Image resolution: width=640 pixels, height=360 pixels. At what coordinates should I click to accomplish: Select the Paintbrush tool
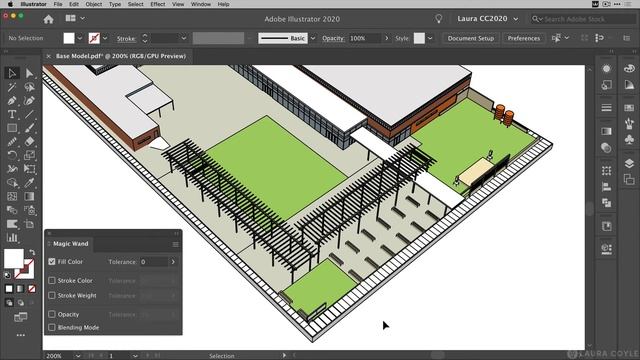(x=29, y=128)
